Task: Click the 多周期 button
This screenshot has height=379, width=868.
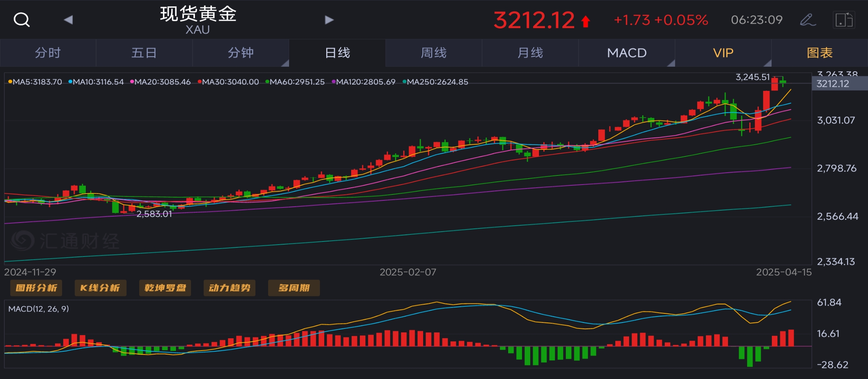Action: pyautogui.click(x=294, y=288)
